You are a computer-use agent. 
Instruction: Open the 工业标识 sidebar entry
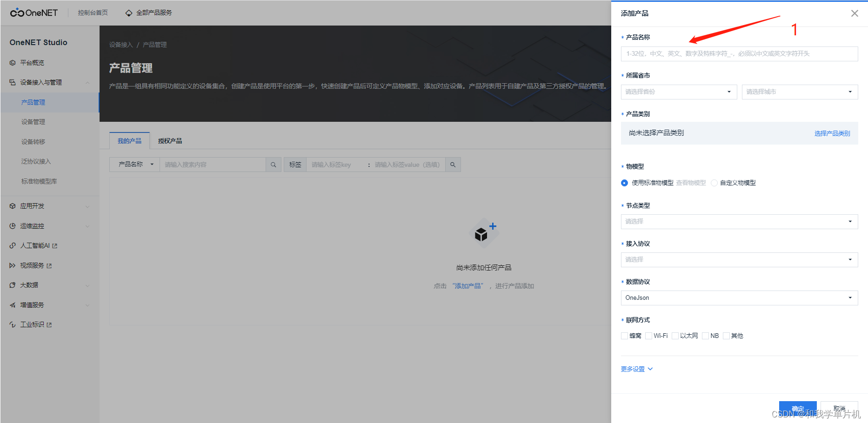pyautogui.click(x=13, y=324)
